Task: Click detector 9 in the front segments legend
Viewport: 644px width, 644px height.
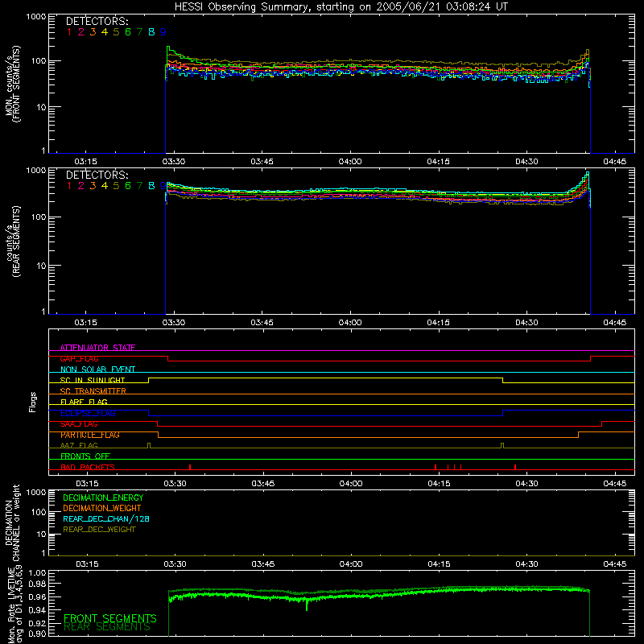Action: click(163, 32)
